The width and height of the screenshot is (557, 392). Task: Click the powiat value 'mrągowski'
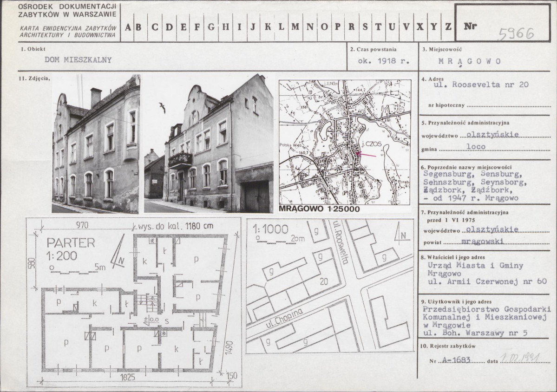coord(482,242)
